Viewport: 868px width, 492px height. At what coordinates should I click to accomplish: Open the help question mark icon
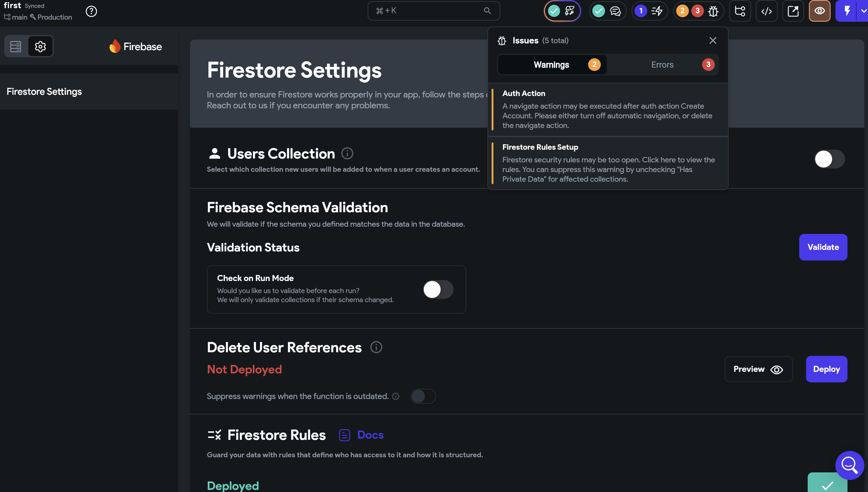coord(91,11)
